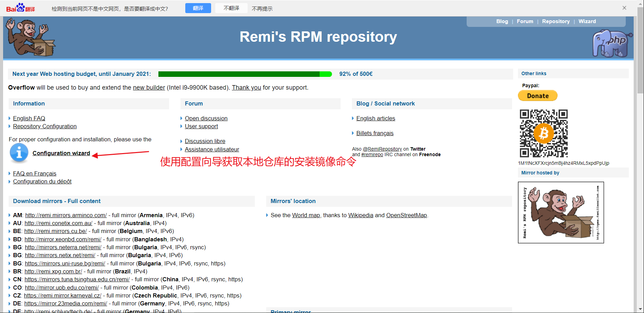
Task: Open the Configuration wizard link
Action: click(x=61, y=153)
